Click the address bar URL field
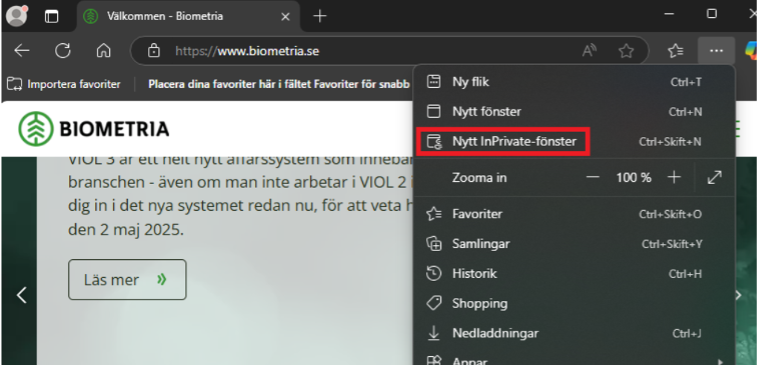758x365 pixels. click(367, 50)
